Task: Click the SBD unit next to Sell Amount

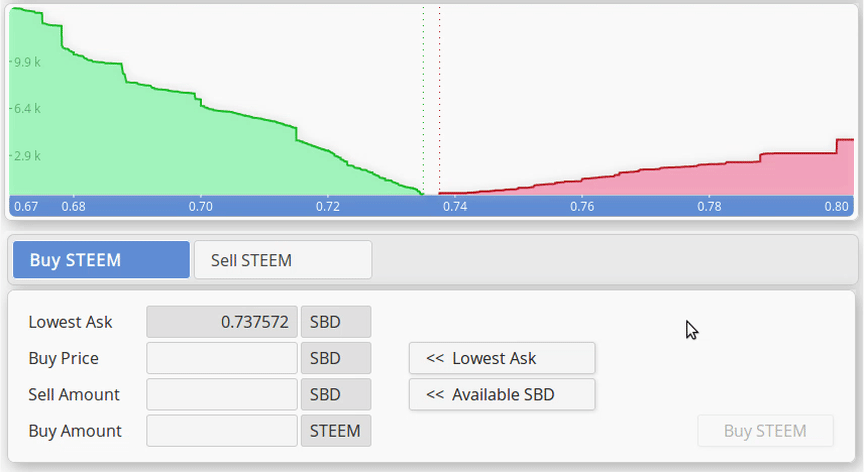Action: (x=336, y=394)
